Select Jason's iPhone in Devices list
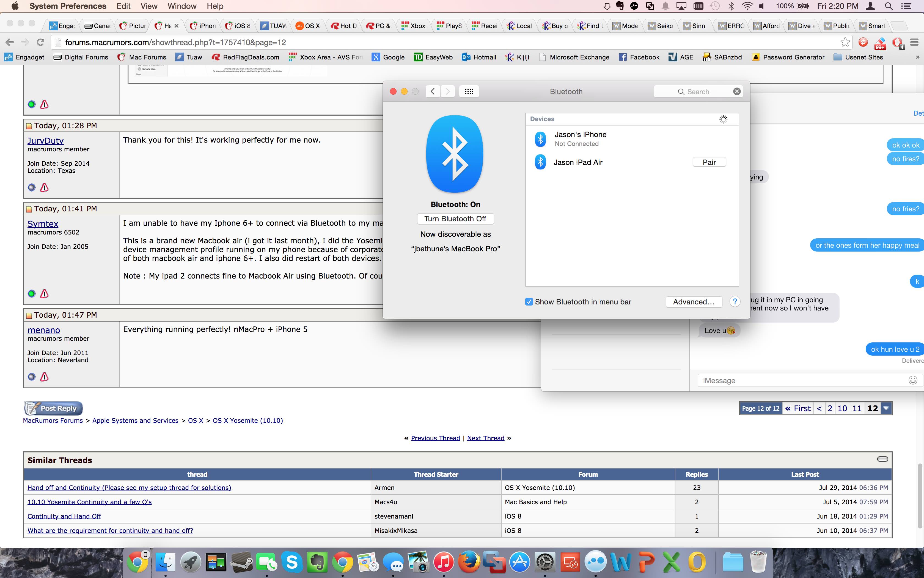The image size is (924, 578). pyautogui.click(x=632, y=139)
